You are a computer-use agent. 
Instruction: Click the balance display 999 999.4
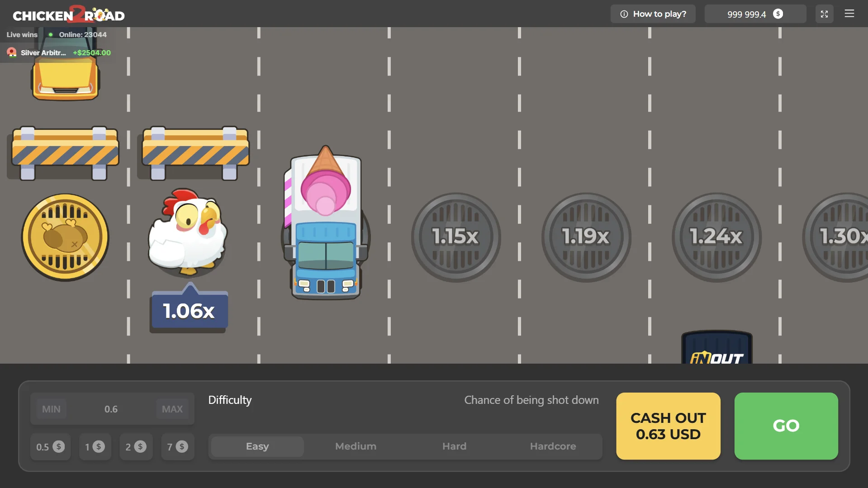(x=755, y=14)
